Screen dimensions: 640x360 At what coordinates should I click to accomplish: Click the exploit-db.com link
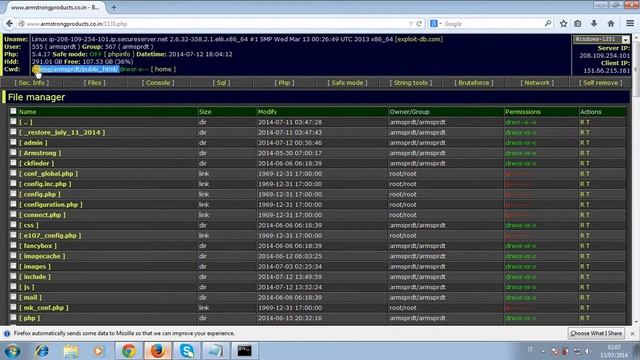coord(419,39)
